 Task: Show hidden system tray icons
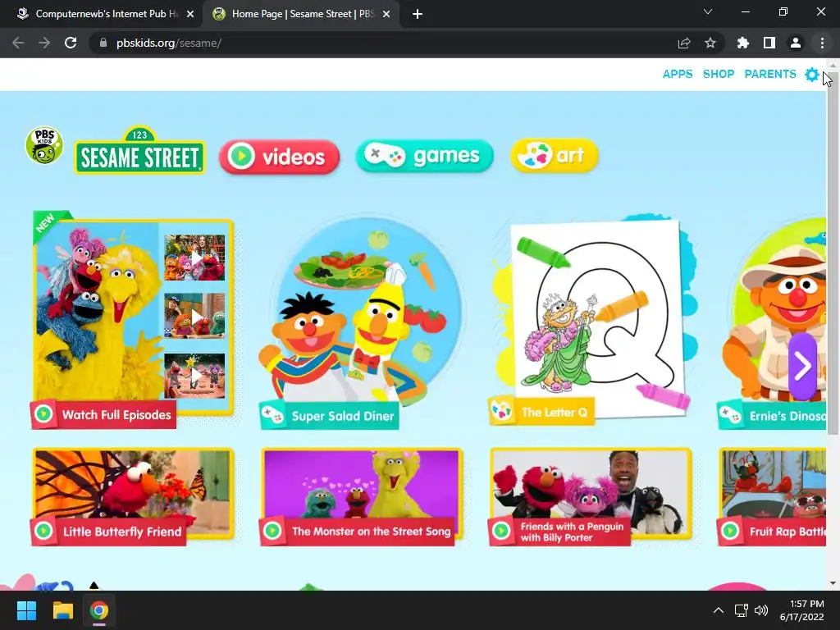point(719,610)
